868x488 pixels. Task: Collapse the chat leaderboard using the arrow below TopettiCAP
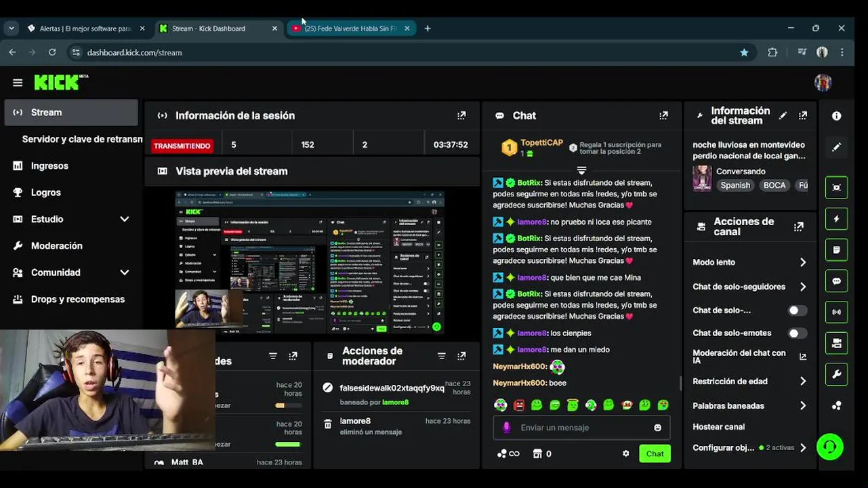click(581, 170)
